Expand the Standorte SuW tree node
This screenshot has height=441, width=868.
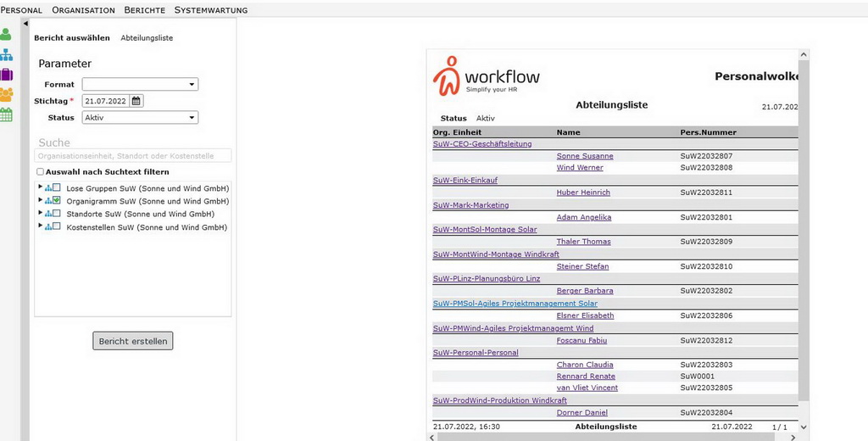(x=40, y=212)
